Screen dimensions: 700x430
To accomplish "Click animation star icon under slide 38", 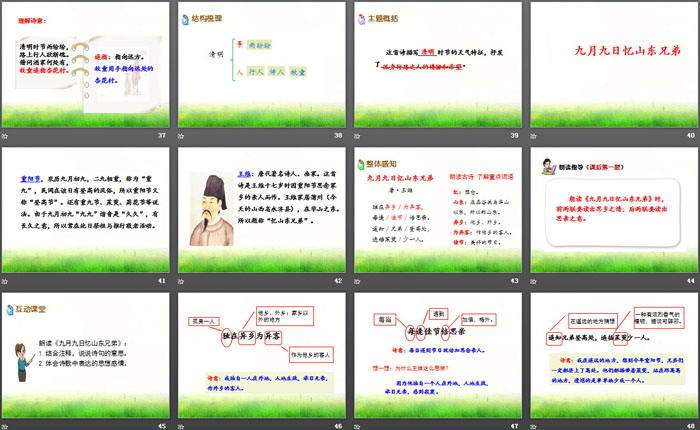I will (x=181, y=136).
